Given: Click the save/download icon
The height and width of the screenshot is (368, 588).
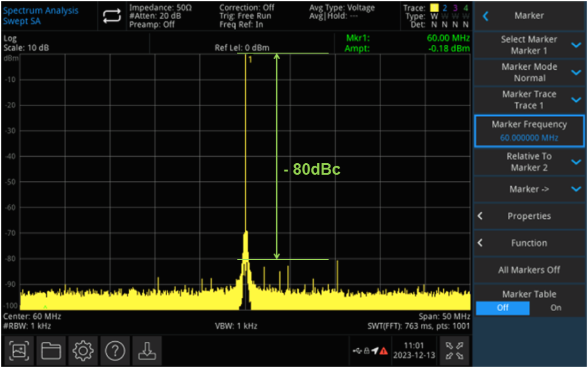Looking at the screenshot, I should pos(146,350).
